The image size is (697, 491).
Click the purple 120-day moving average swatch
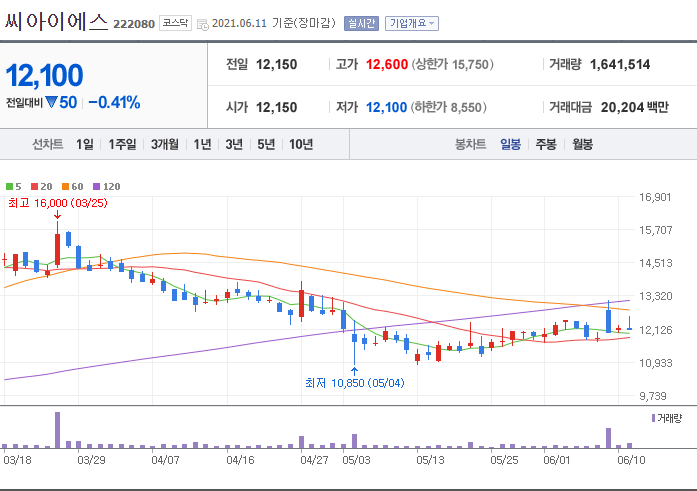96,186
